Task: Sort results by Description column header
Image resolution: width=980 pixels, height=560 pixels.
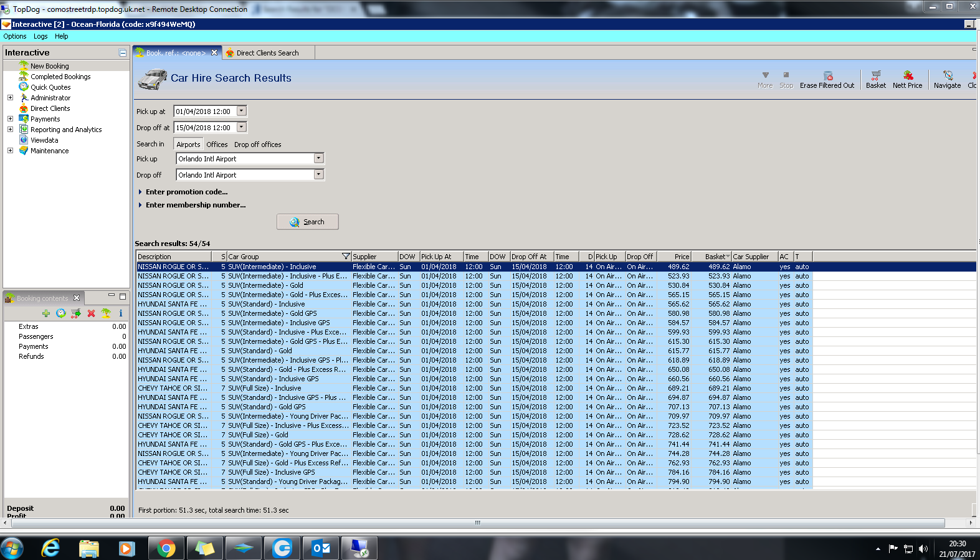Action: 174,257
